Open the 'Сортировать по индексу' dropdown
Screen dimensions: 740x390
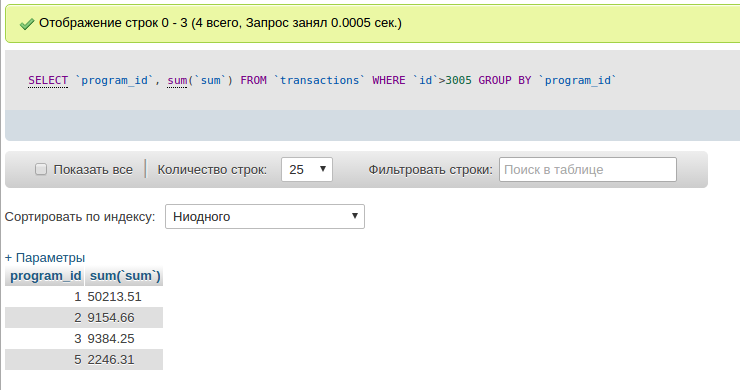pyautogui.click(x=265, y=217)
